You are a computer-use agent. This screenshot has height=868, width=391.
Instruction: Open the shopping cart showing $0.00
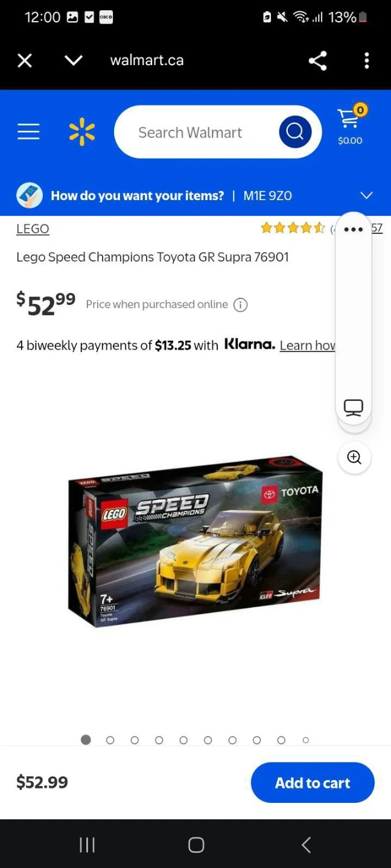[350, 125]
